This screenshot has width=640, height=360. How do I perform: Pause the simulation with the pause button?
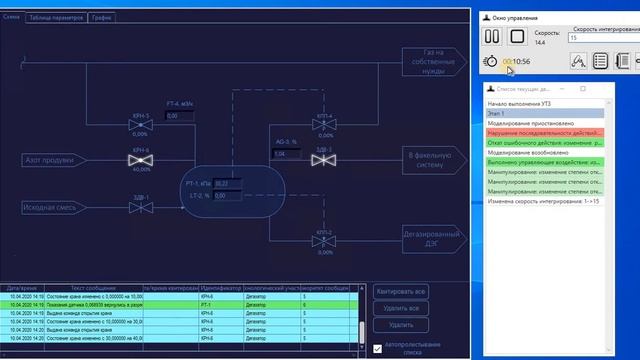click(x=491, y=37)
